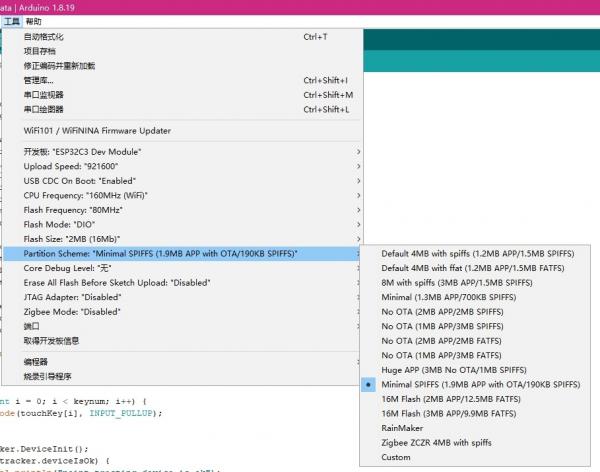Screen dimensions: 600x472
Task: Click INPUT_PULLUP in the code editor
Action: click(x=121, y=413)
